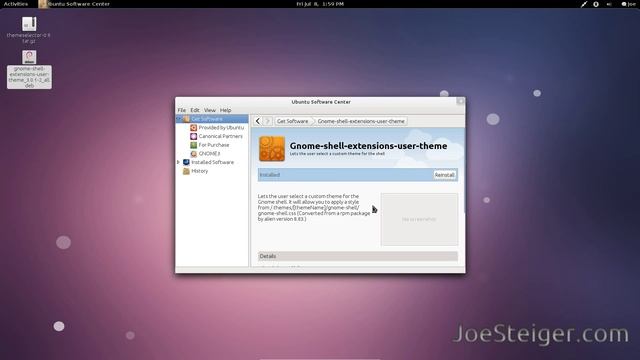Screen dimensions: 640x360
Task: Click the Gnome-shell-extensions-user-theme breadcrumb
Action: click(x=361, y=121)
